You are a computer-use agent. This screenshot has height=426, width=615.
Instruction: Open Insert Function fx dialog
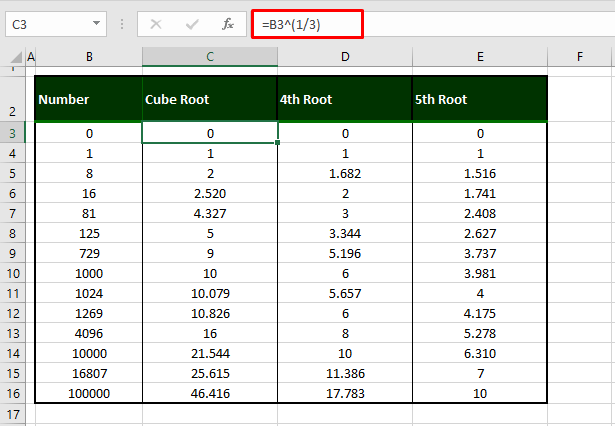228,23
